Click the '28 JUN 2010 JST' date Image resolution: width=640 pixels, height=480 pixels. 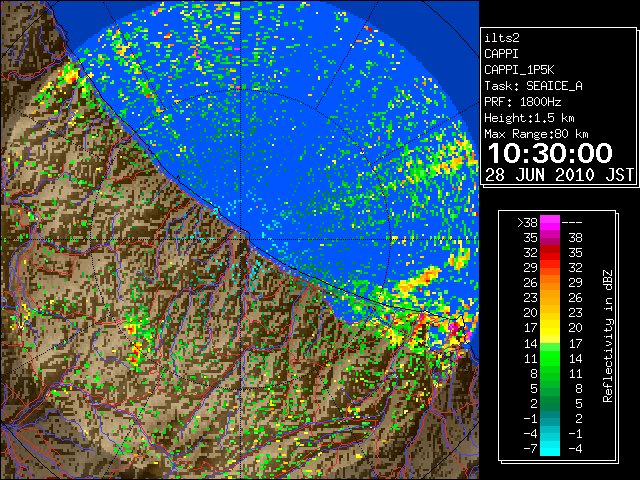pos(559,175)
